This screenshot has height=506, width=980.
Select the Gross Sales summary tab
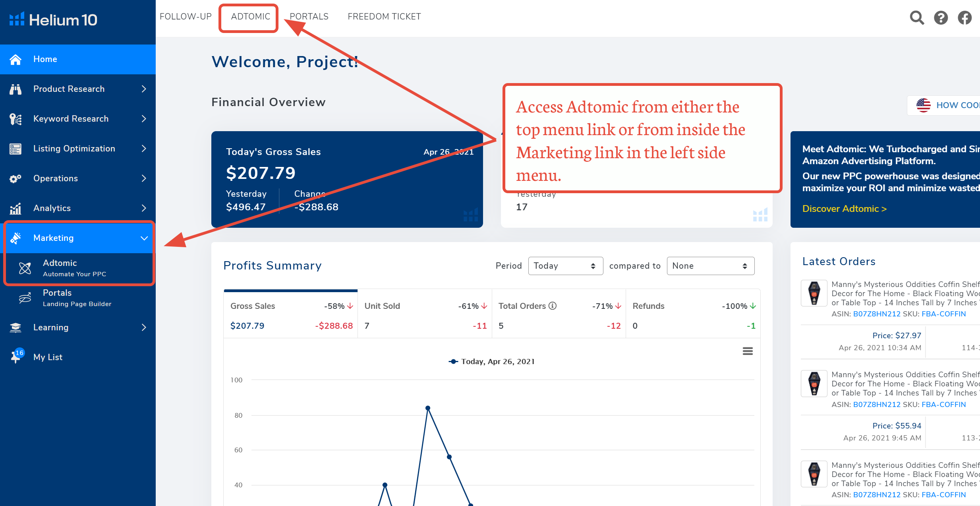pyautogui.click(x=290, y=314)
